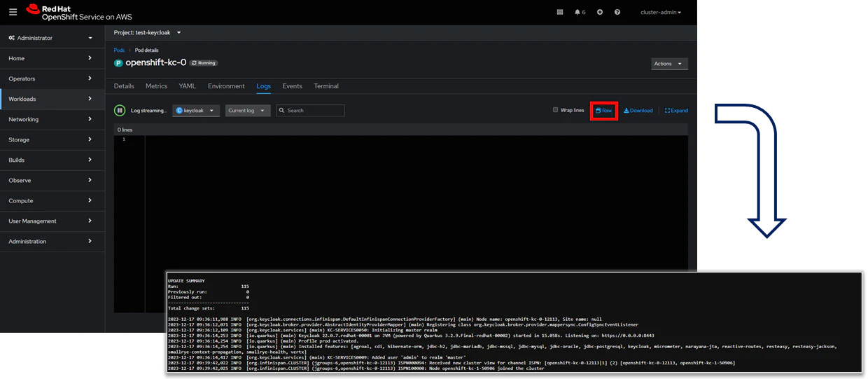The height and width of the screenshot is (379, 868).
Task: Click line number 1 in log viewer
Action: pos(124,139)
